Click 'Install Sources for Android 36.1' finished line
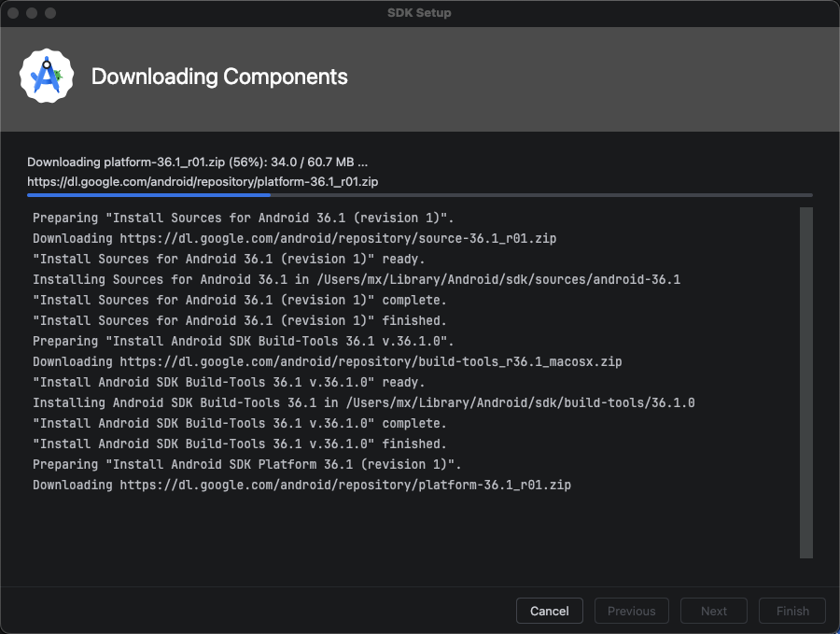This screenshot has height=634, width=840. [x=240, y=320]
